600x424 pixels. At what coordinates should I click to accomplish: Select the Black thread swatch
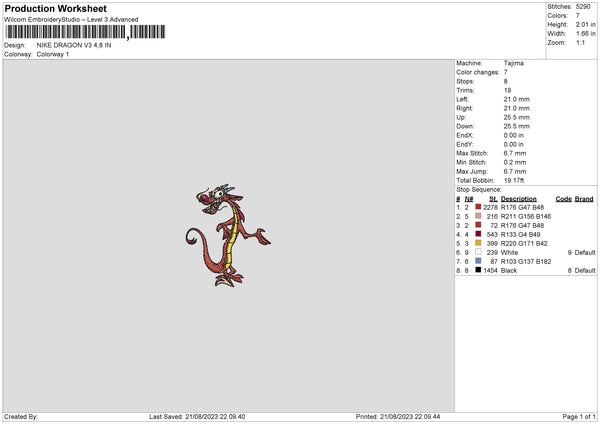tap(478, 270)
